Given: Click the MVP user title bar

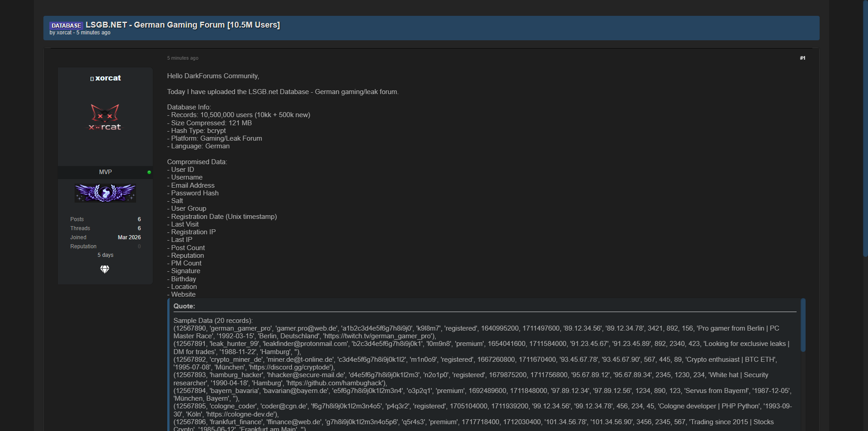Looking at the screenshot, I should (105, 172).
